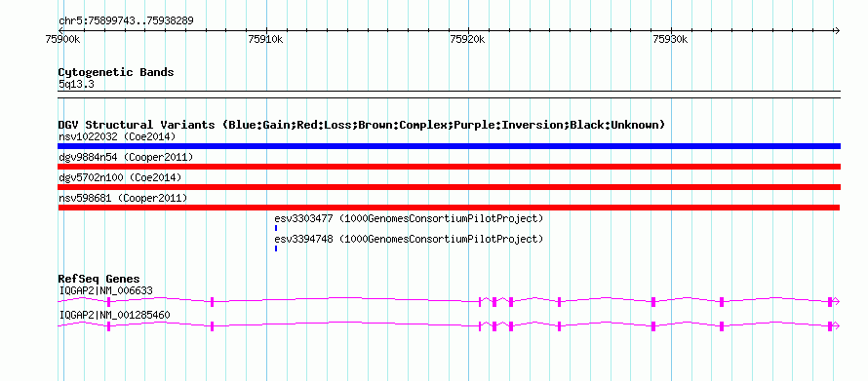Open the dgv9884n54 (Cooper2011) label
This screenshot has height=381, width=868.
coord(126,157)
